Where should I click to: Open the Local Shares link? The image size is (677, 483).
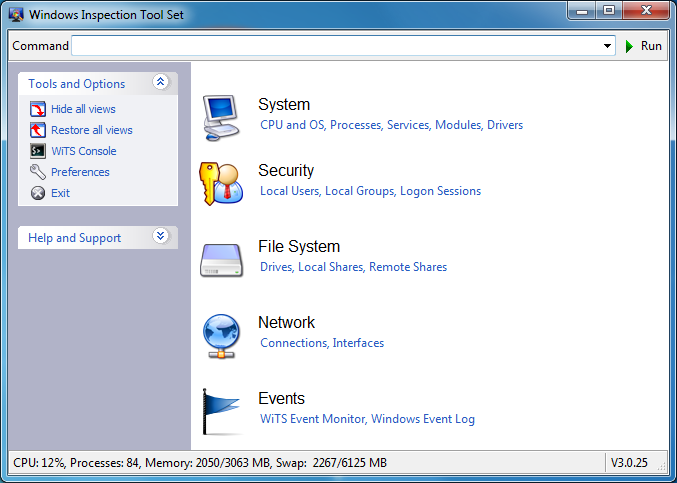tap(331, 267)
